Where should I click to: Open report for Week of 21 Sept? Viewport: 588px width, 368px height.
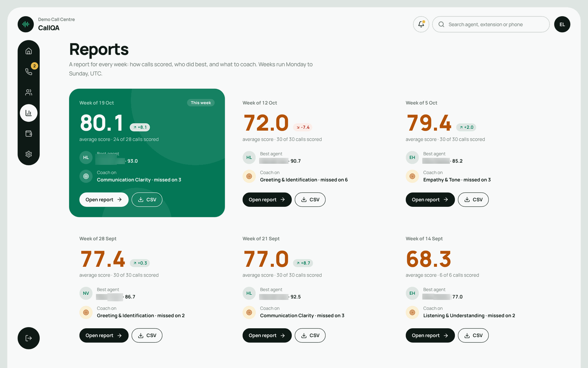click(267, 335)
